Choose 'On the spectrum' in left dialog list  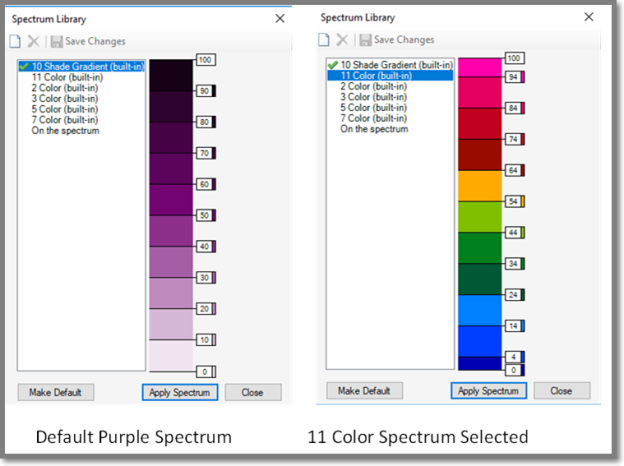point(65,130)
